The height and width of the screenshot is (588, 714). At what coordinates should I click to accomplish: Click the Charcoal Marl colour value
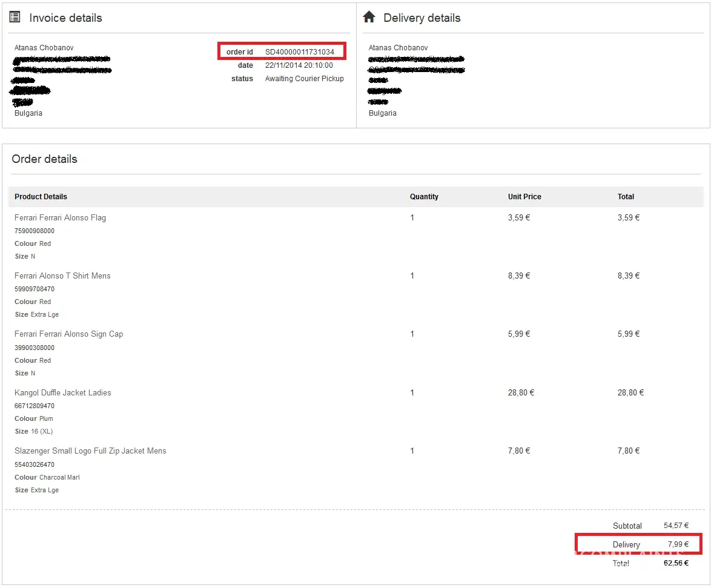click(59, 478)
